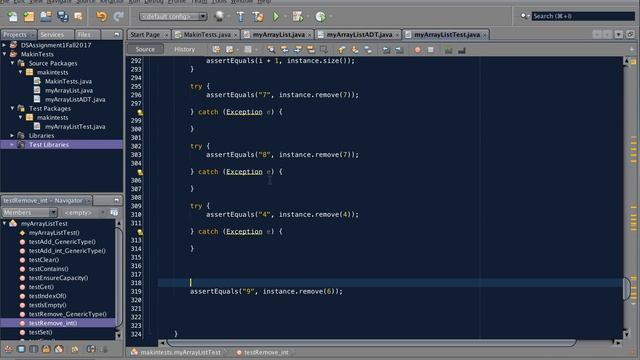The image size is (640, 360).
Task: Open the default config dropdown
Action: click(x=173, y=16)
